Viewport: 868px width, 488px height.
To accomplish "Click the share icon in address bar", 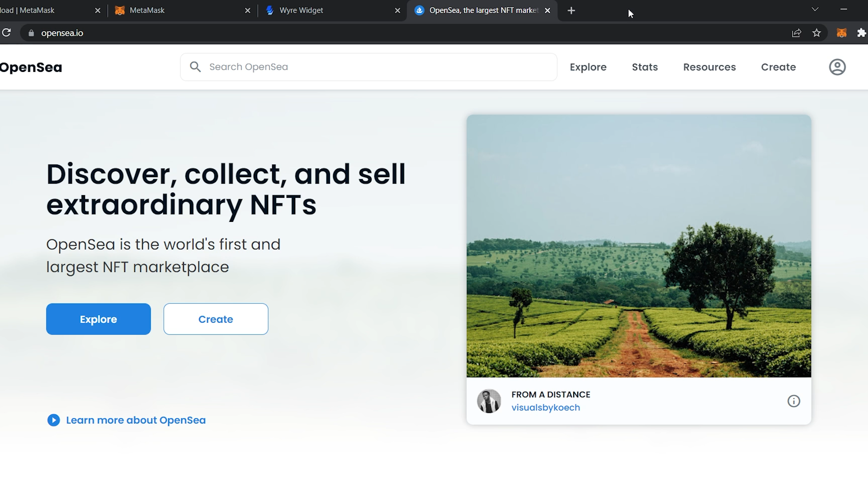I will [x=797, y=33].
